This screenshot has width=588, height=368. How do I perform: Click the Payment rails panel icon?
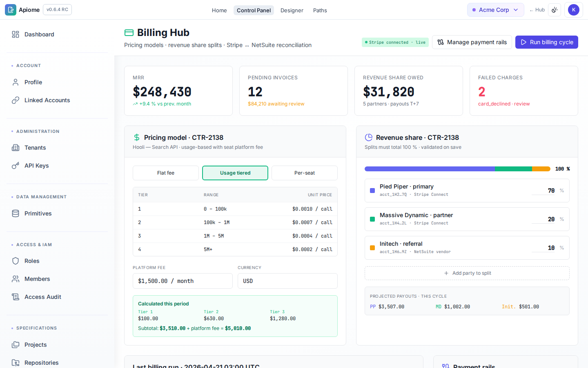pos(446,366)
